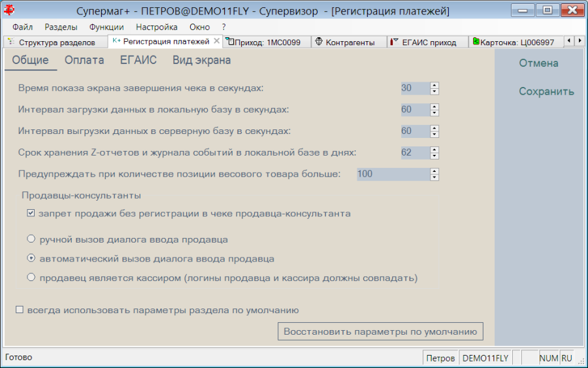Screen dimensions: 588x368
Task: Select the Контрагенты tab icon
Action: pos(319,42)
